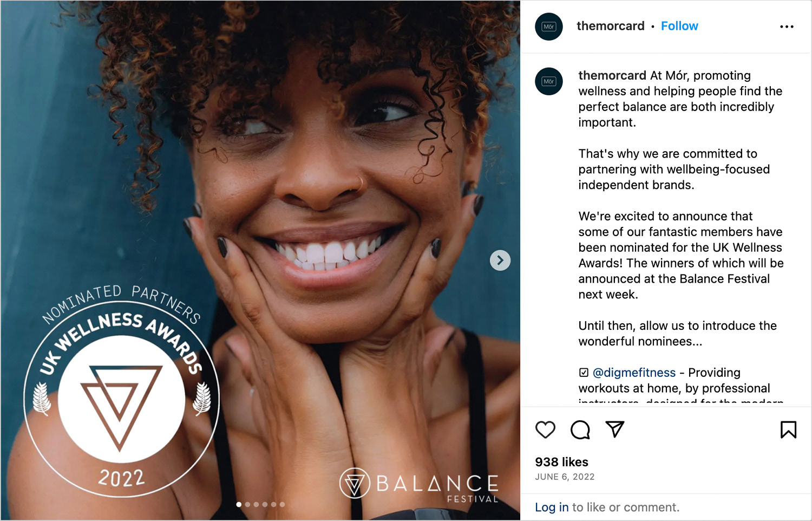Share the post via paper plane icon
This screenshot has height=521, width=812.
coord(614,429)
